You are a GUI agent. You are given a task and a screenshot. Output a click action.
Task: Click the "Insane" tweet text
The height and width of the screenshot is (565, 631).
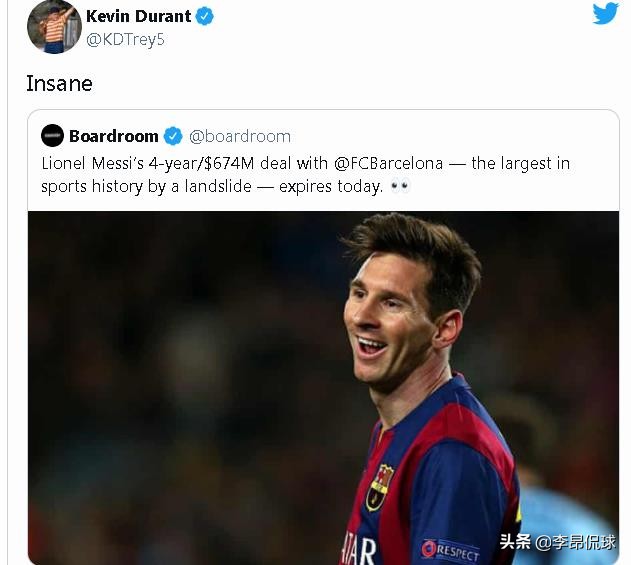tap(59, 84)
